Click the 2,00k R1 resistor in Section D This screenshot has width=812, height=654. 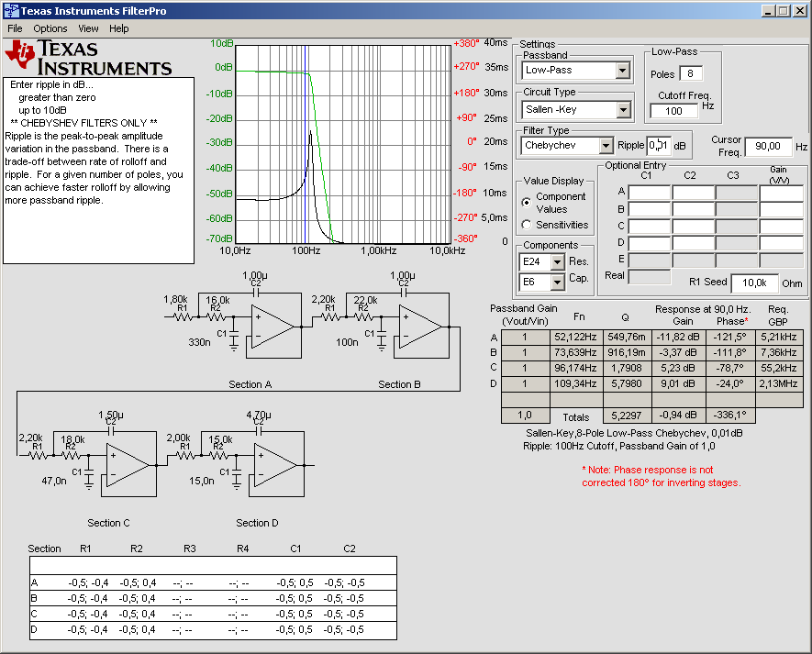(x=185, y=455)
